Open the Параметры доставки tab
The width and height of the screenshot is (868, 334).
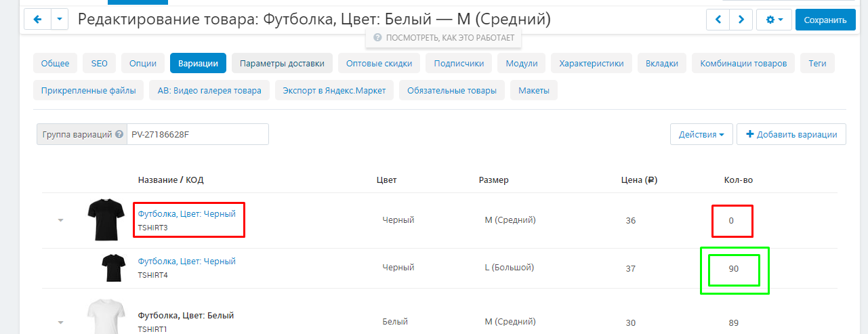click(x=282, y=64)
